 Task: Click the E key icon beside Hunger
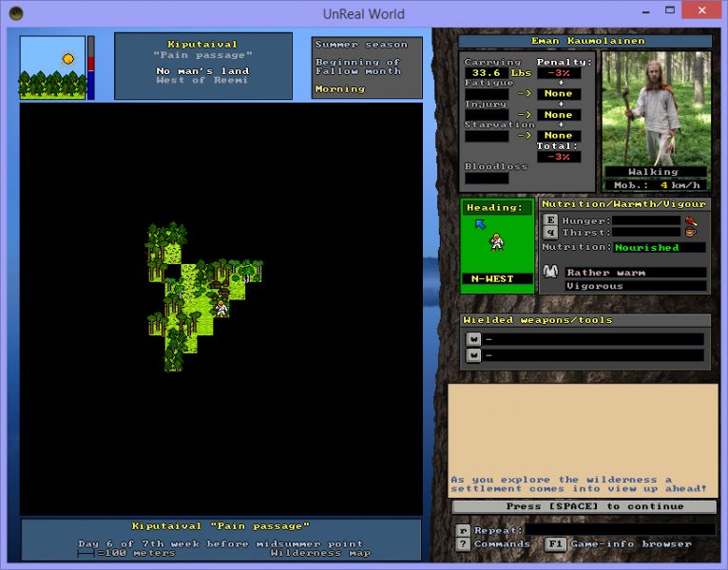(x=550, y=220)
